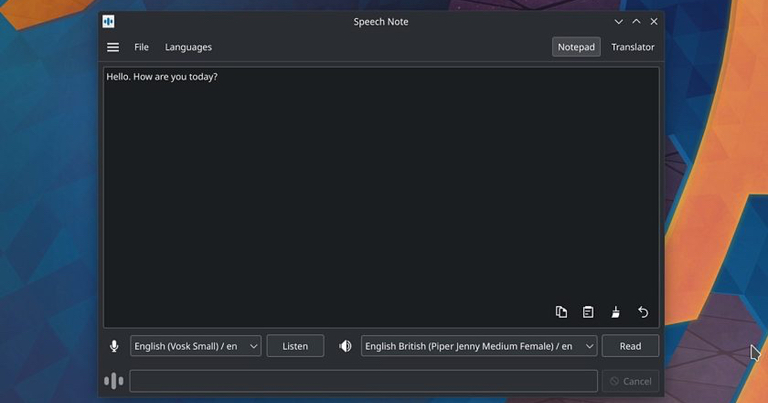Click the Speech Note app icon in title bar

[109, 22]
